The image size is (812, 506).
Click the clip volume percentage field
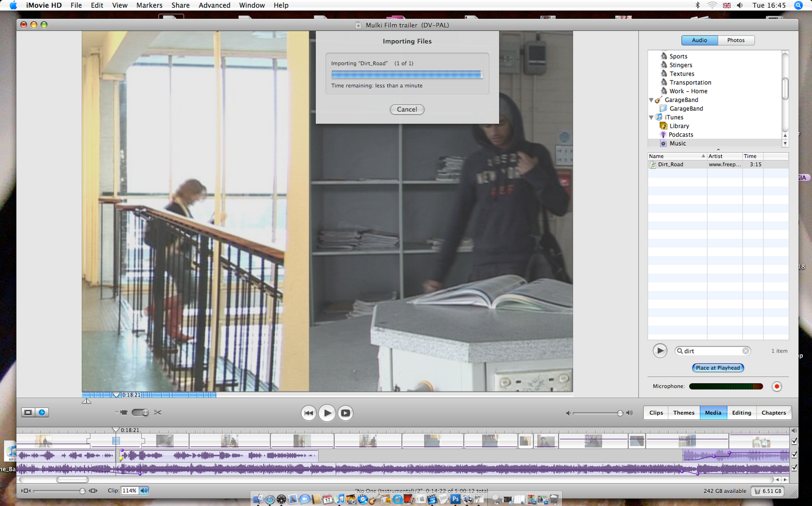[x=130, y=491]
